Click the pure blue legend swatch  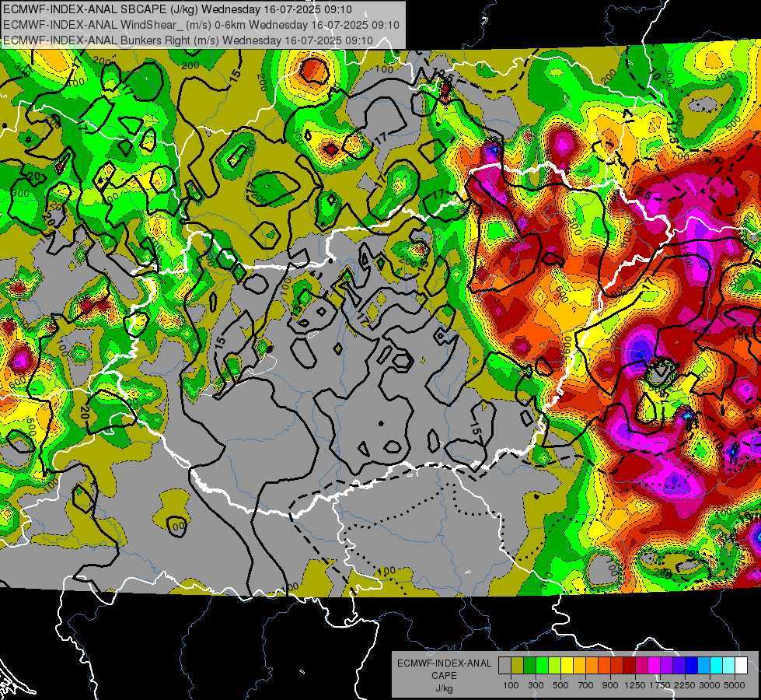coord(692,665)
